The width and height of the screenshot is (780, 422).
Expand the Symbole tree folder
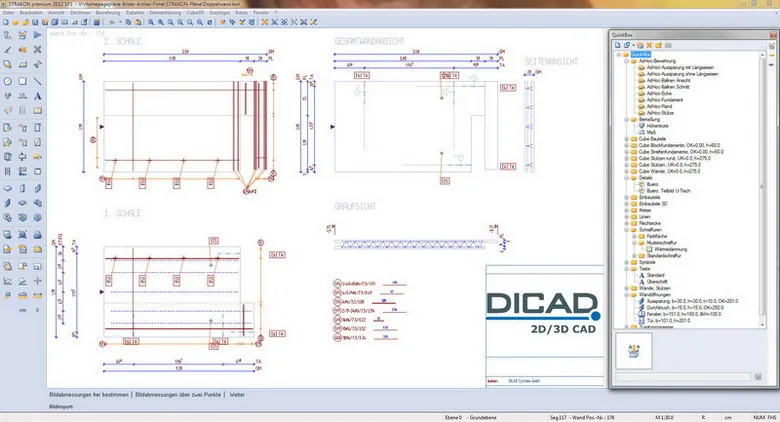pos(627,262)
